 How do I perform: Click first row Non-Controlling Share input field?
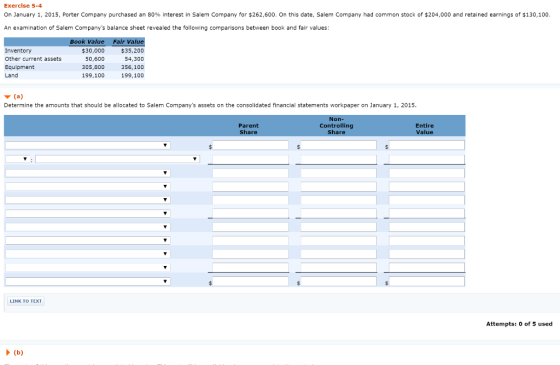pos(339,145)
